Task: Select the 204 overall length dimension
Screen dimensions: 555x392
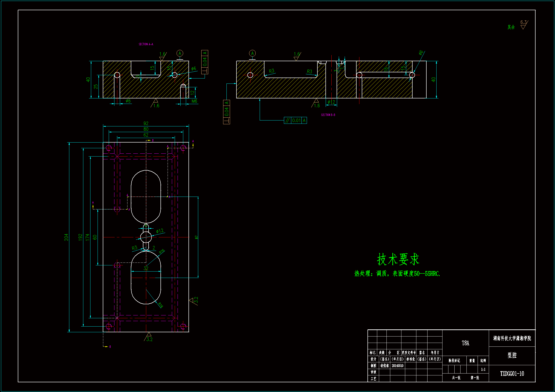Action: (66, 237)
